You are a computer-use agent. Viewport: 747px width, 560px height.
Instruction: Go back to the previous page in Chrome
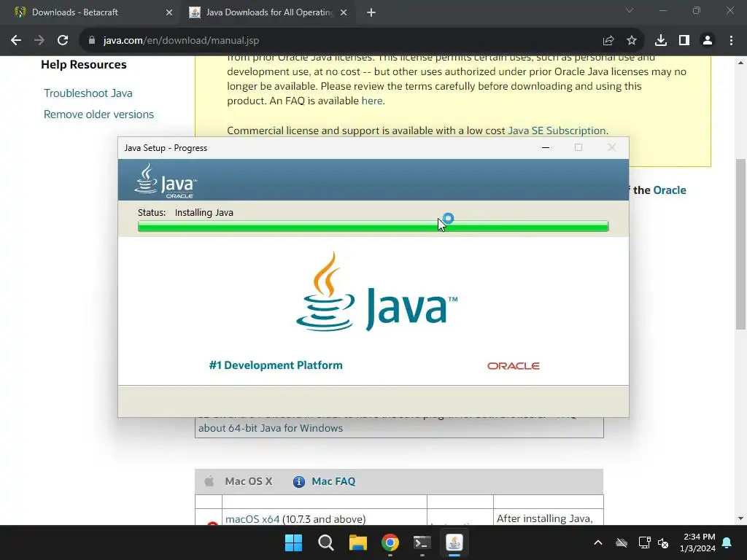pyautogui.click(x=16, y=41)
